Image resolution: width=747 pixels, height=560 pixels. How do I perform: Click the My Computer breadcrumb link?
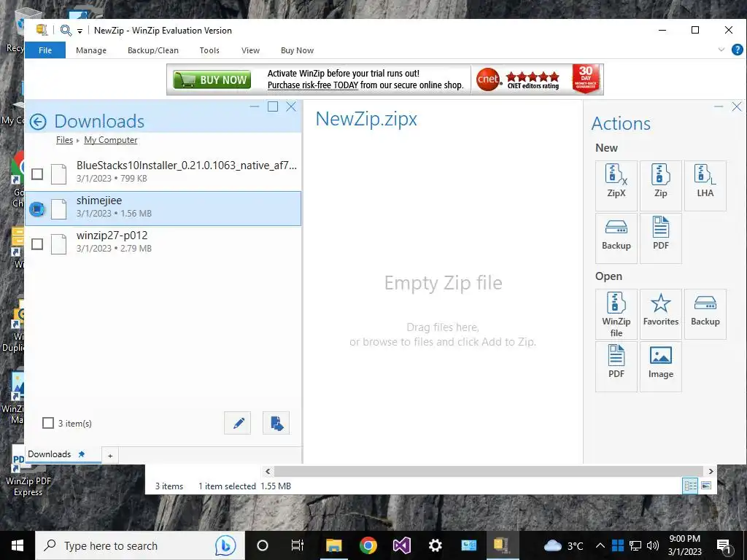pos(111,139)
